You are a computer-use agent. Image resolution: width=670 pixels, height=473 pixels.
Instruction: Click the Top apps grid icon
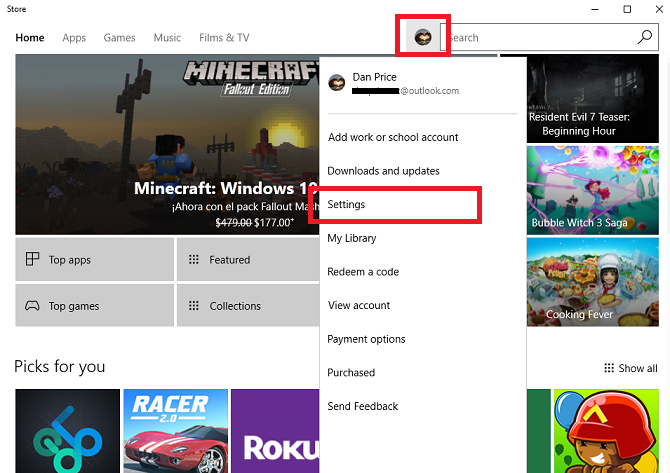click(x=32, y=259)
